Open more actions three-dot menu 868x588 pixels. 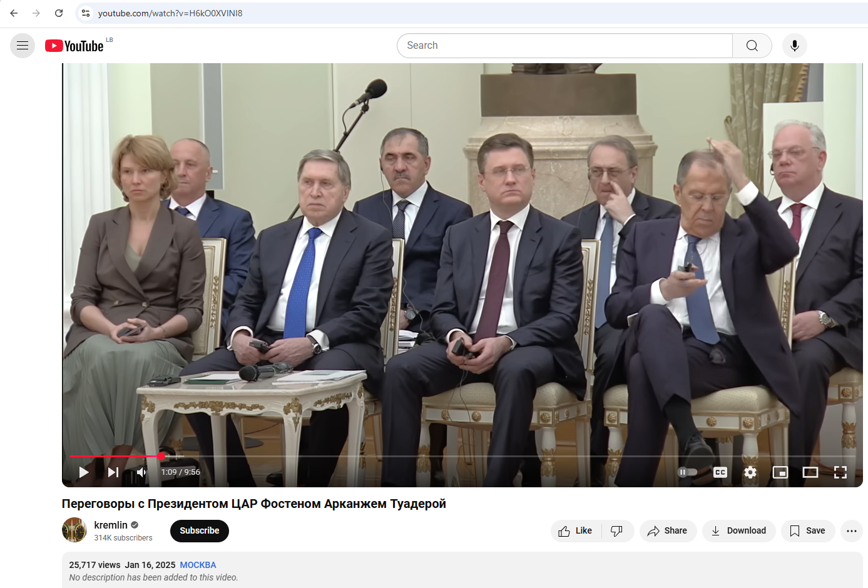pos(851,530)
